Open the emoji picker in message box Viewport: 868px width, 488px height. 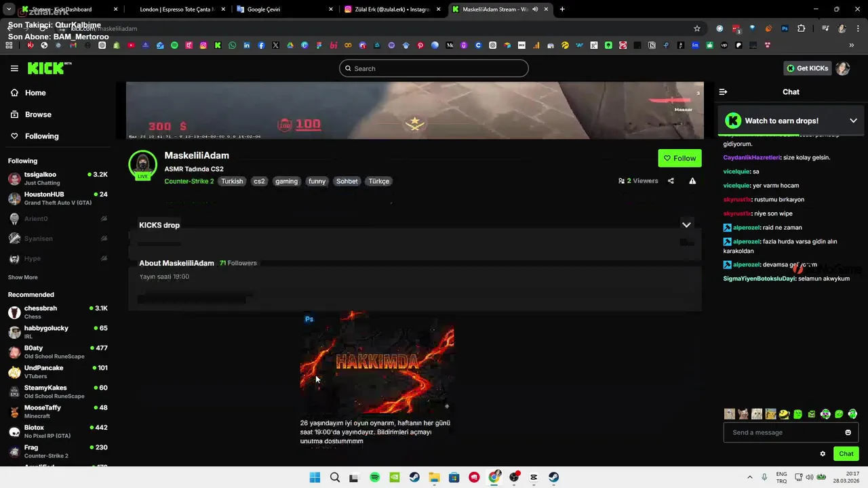tap(848, 432)
